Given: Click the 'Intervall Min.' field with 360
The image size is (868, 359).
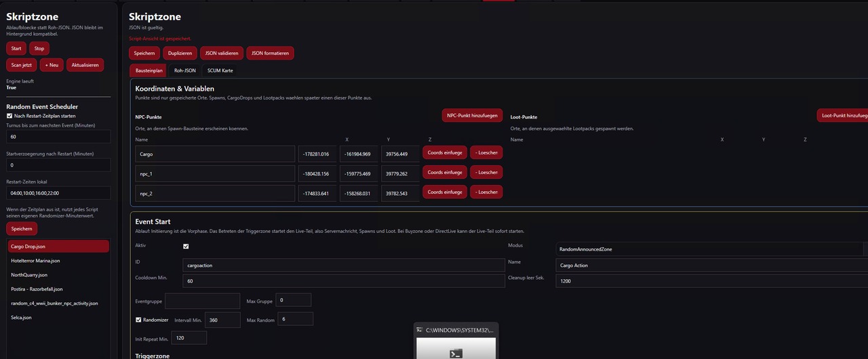Looking at the screenshot, I should coord(223,320).
